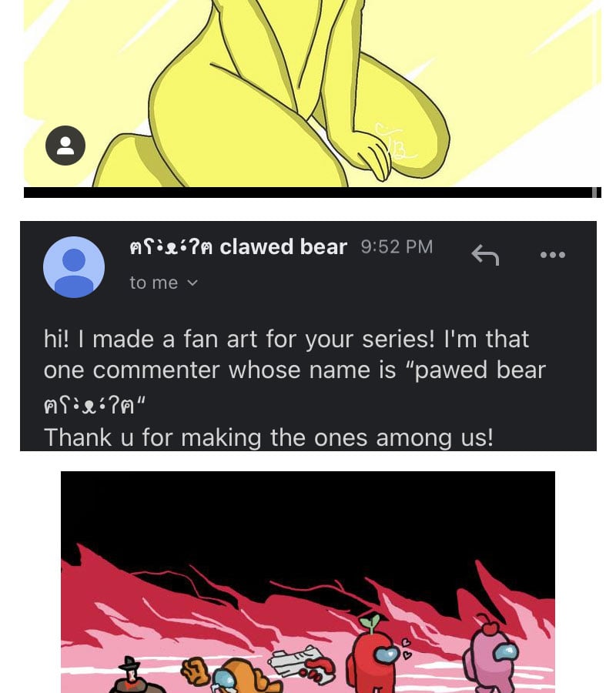Click the gray marker at progress bar end
This screenshot has height=693, width=616.
tap(594, 192)
